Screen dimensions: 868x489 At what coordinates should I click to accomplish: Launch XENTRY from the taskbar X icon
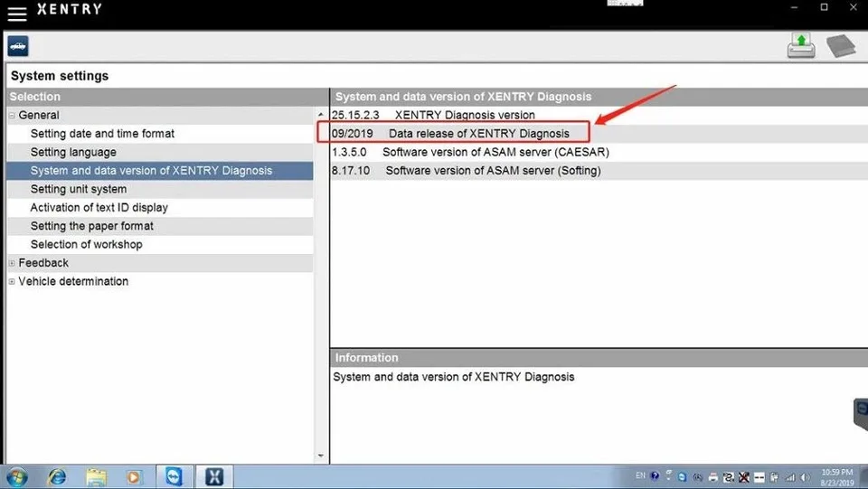tap(214, 477)
